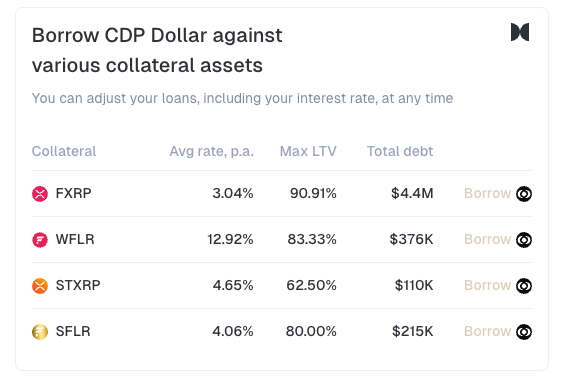Open Borrow link for FXRP collateral
Viewport: 562px width, 377px height.
pyautogui.click(x=487, y=194)
